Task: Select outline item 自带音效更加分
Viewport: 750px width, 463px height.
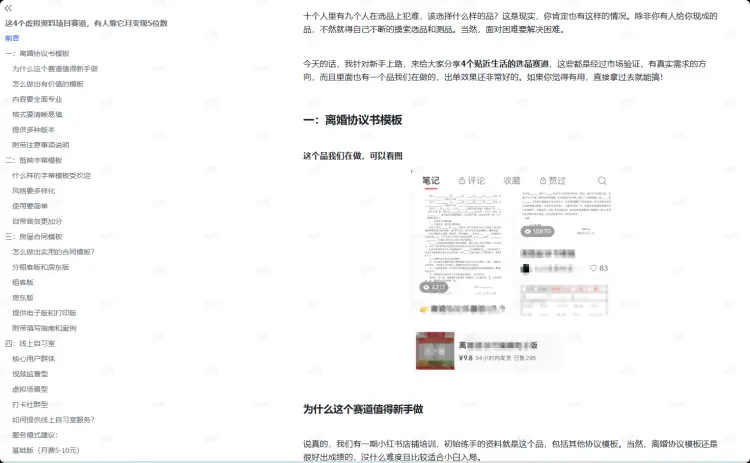Action: pos(37,221)
